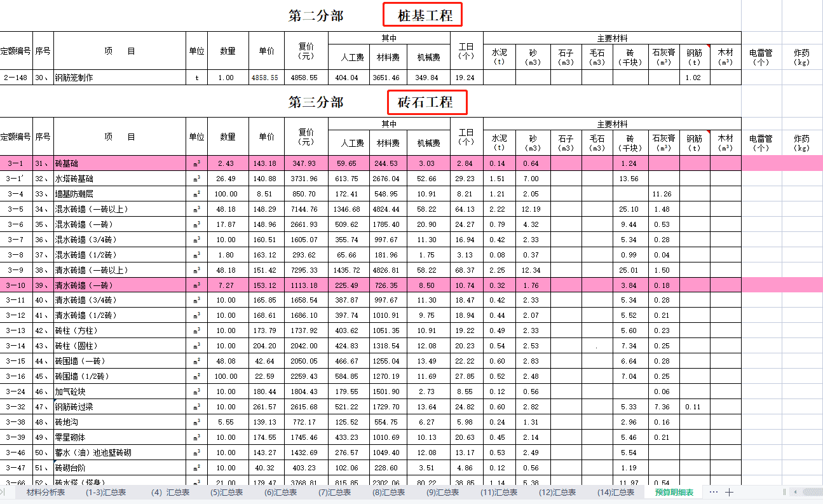Viewport: 823px width, 504px height.
Task: Open the (11)汇总表 sheet tab
Action: 499,493
